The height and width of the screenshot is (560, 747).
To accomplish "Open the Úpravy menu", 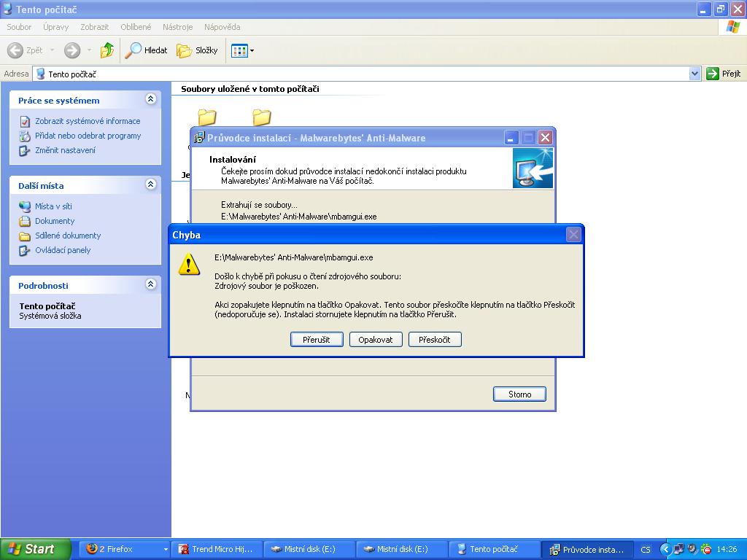I will pyautogui.click(x=55, y=27).
